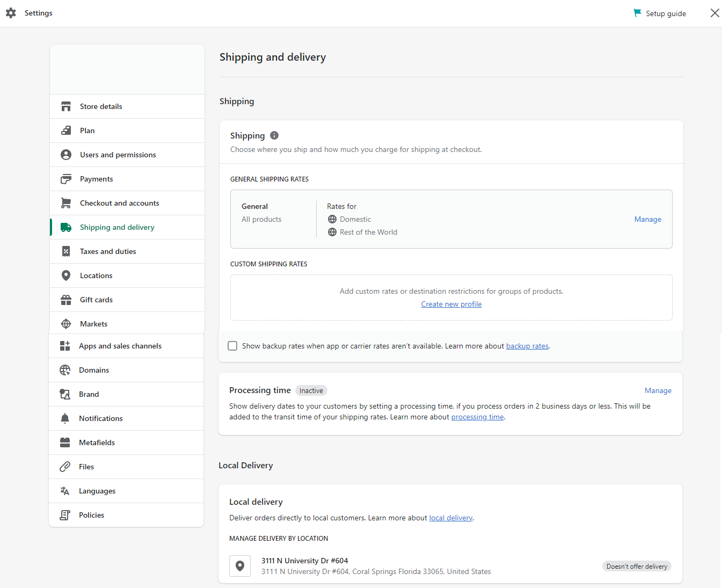Click the Markets globe icon
The width and height of the screenshot is (722, 588).
tap(66, 324)
